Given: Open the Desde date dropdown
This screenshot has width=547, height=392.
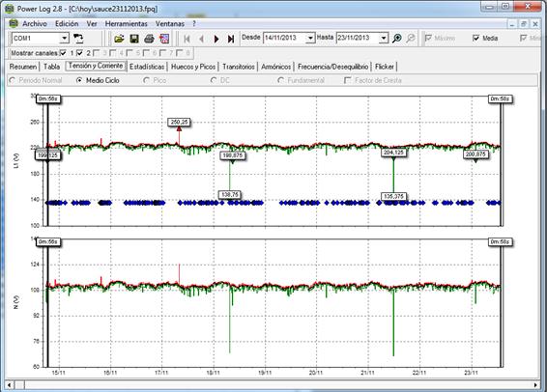Looking at the screenshot, I should pos(310,38).
